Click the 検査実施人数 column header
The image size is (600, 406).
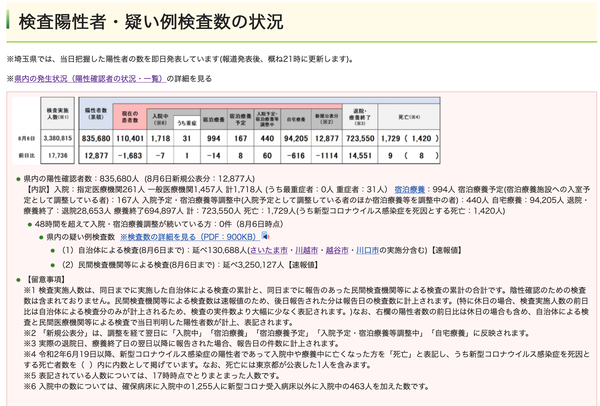[x=58, y=113]
